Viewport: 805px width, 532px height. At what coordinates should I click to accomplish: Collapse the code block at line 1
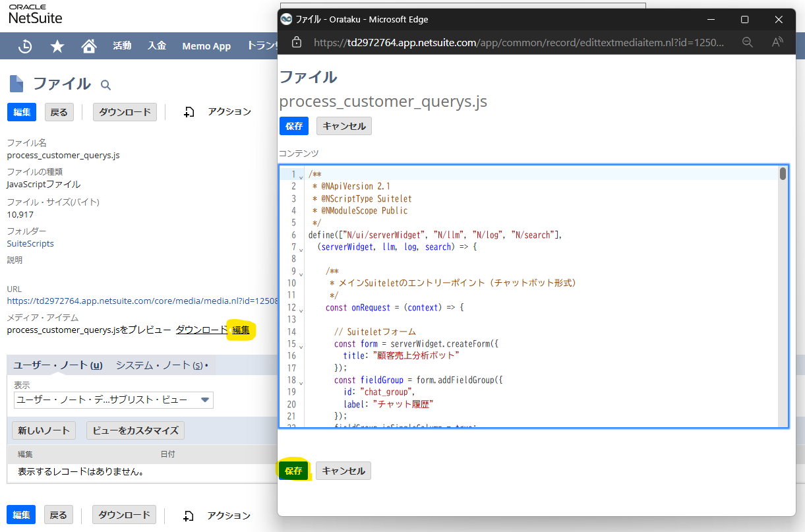point(301,177)
